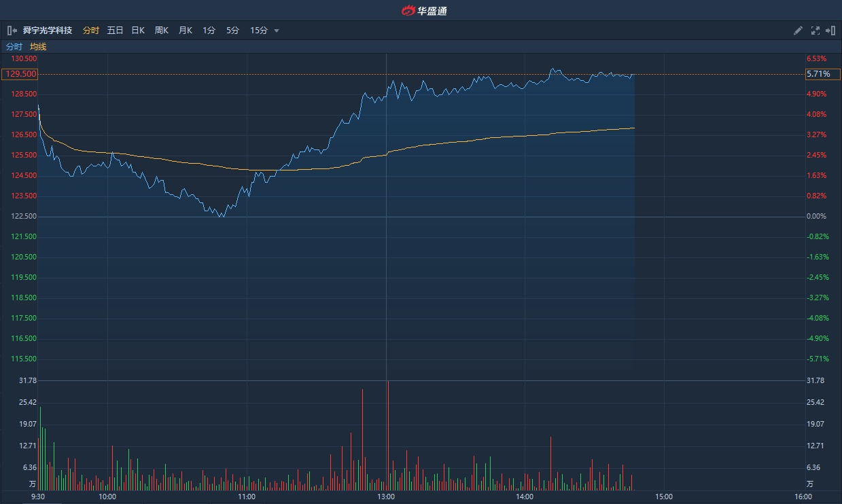This screenshot has width=842, height=504.
Task: Switch to the 分时 chart tab
Action: (x=90, y=31)
